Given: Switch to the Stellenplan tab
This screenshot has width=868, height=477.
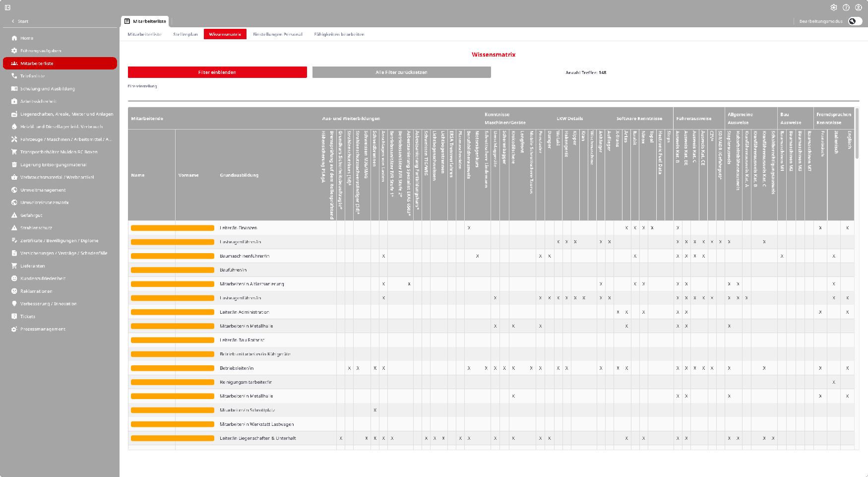Looking at the screenshot, I should click(185, 34).
